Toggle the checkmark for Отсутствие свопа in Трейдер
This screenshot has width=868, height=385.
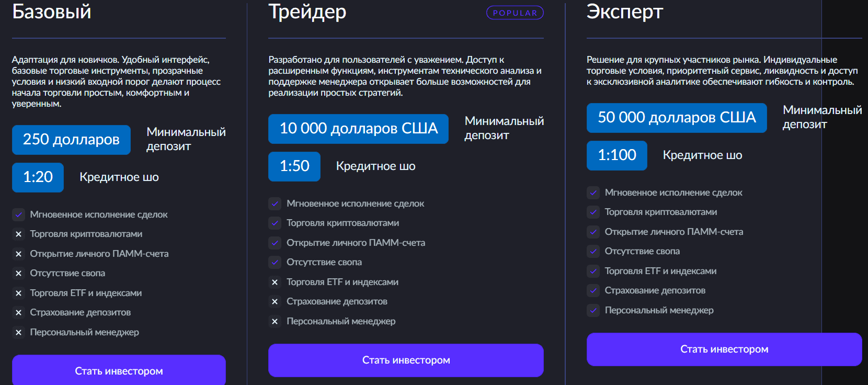275,262
